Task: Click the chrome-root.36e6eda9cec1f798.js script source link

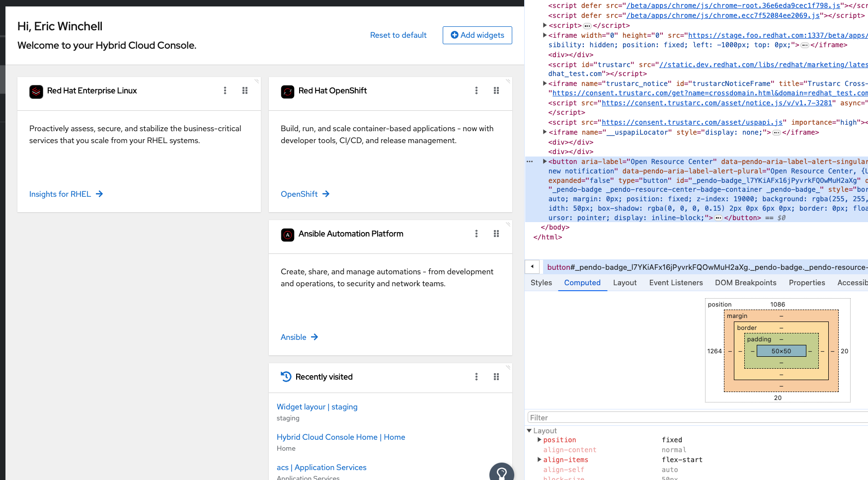Action: click(733, 5)
